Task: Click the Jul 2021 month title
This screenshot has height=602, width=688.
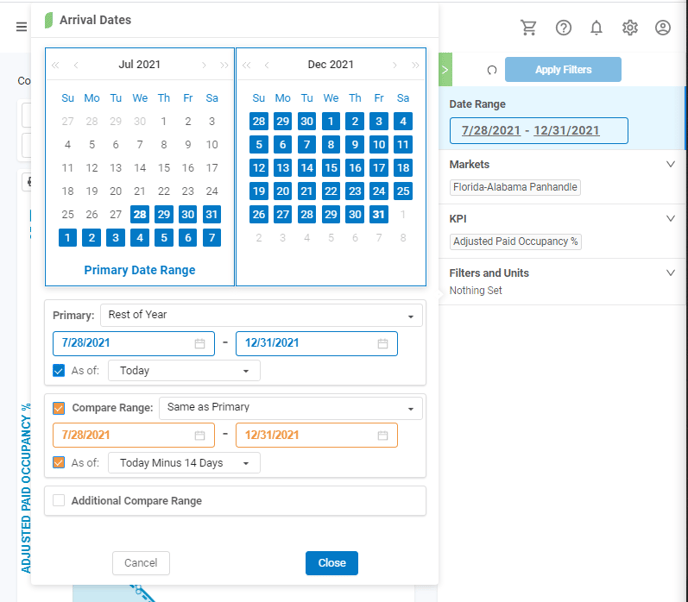Action: click(140, 64)
